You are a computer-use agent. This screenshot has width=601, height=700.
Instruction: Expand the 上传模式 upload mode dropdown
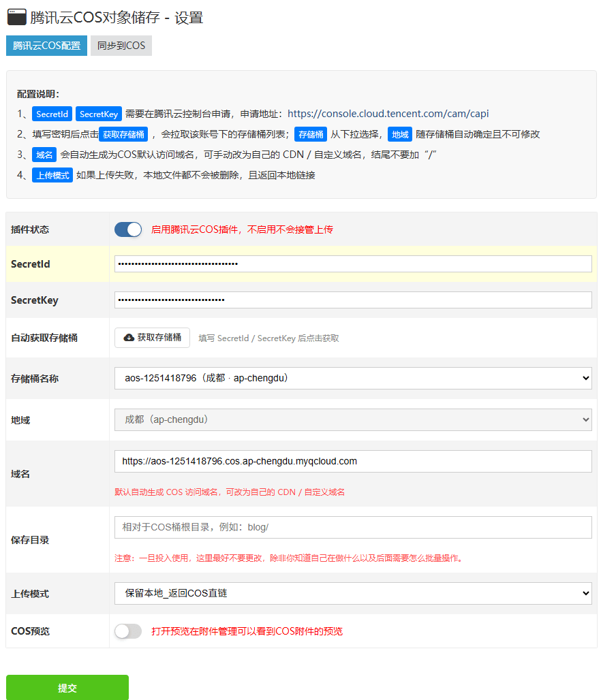353,593
